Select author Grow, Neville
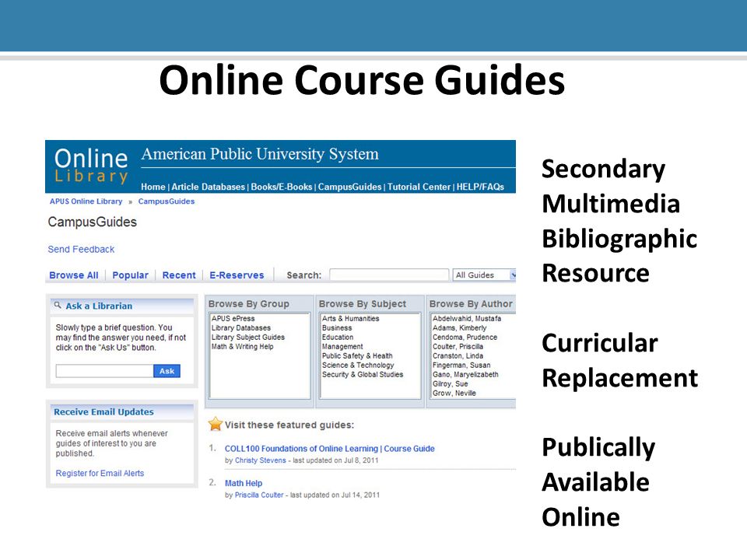 click(x=454, y=394)
